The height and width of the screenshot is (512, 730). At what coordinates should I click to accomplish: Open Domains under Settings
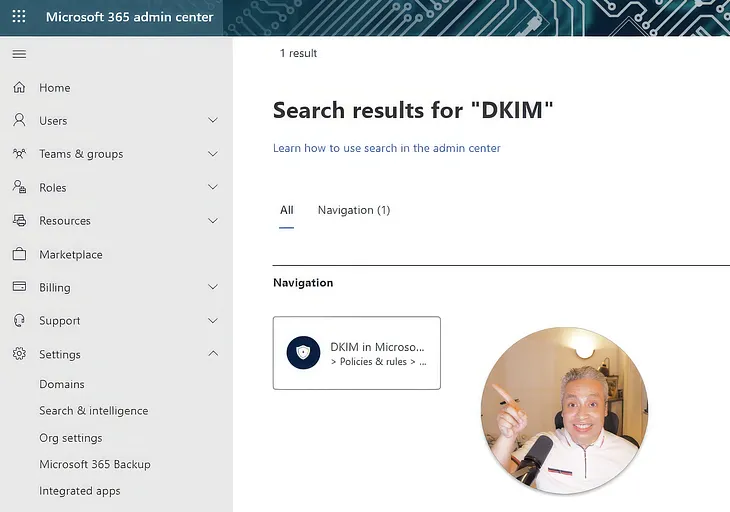coord(62,384)
